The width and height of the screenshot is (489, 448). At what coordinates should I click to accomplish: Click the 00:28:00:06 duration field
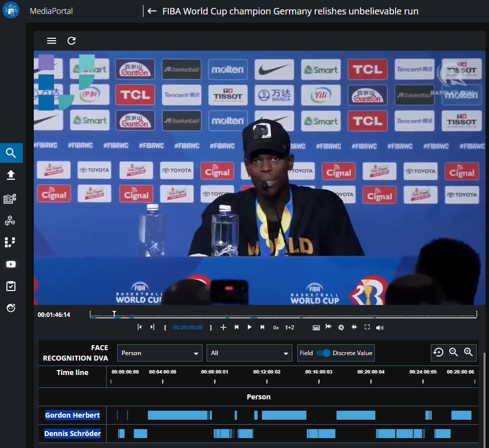[188, 328]
